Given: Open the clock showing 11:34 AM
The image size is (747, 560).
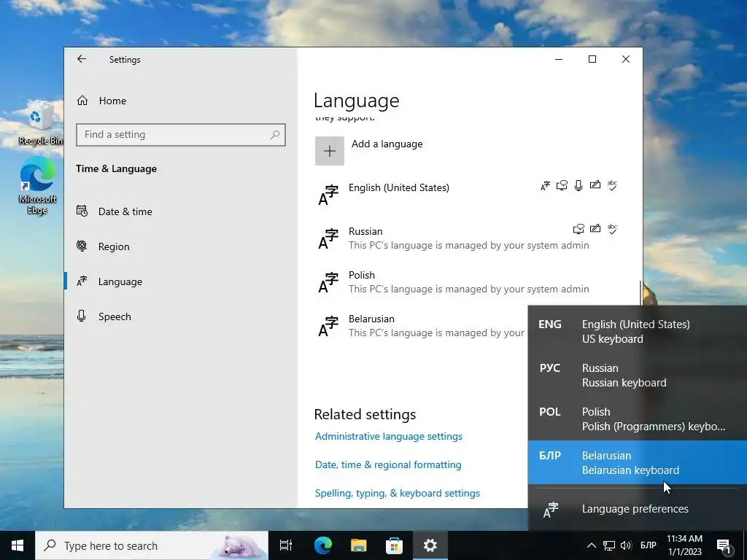Looking at the screenshot, I should coord(684,545).
